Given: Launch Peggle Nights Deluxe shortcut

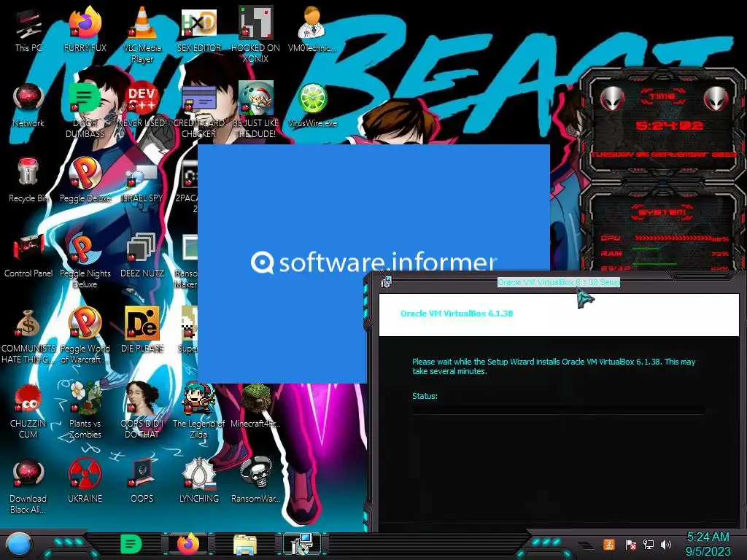Looking at the screenshot, I should (85, 261).
